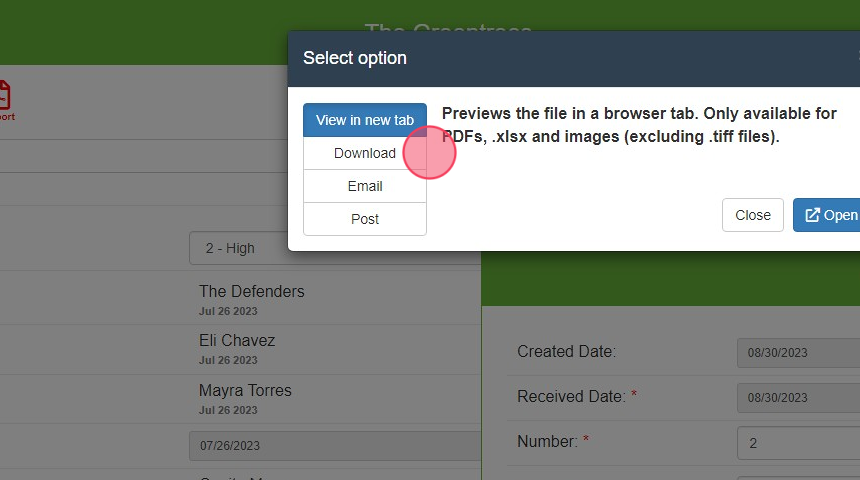The image size is (860, 480).
Task: Click the preview description text
Action: pyautogui.click(x=639, y=125)
